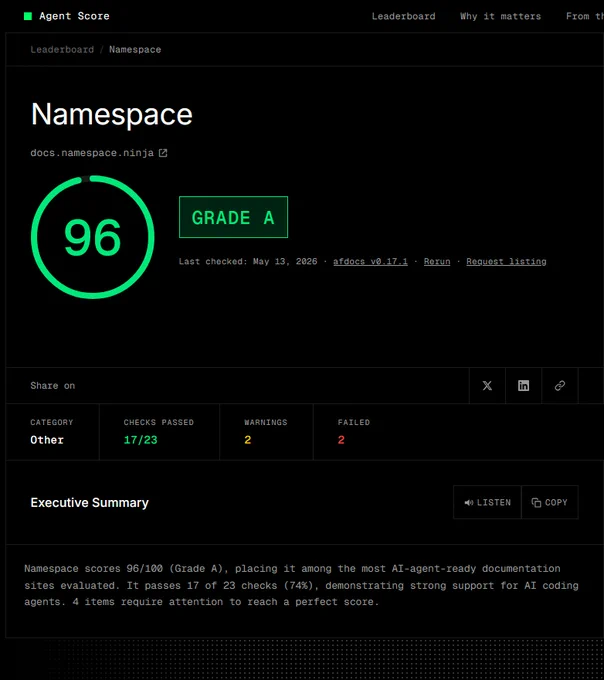Click the 96 score ring
The image size is (604, 680).
(x=93, y=237)
